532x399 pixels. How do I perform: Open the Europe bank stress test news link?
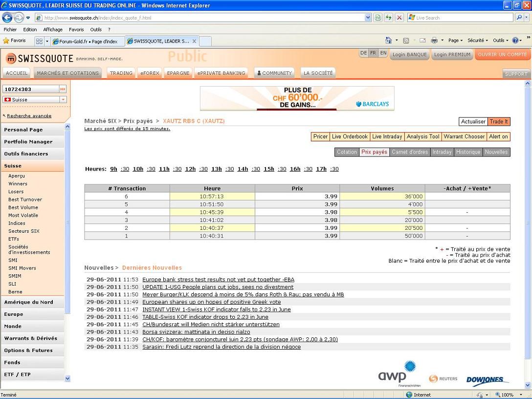218,280
